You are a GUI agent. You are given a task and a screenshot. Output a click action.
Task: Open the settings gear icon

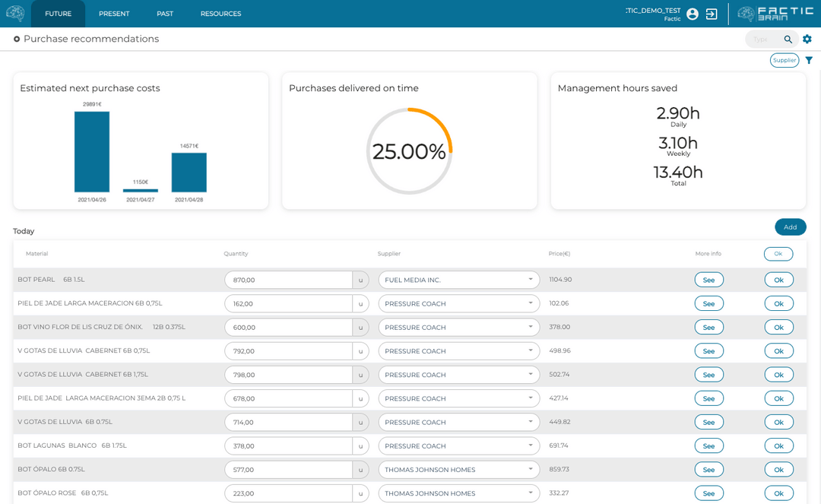pyautogui.click(x=807, y=39)
